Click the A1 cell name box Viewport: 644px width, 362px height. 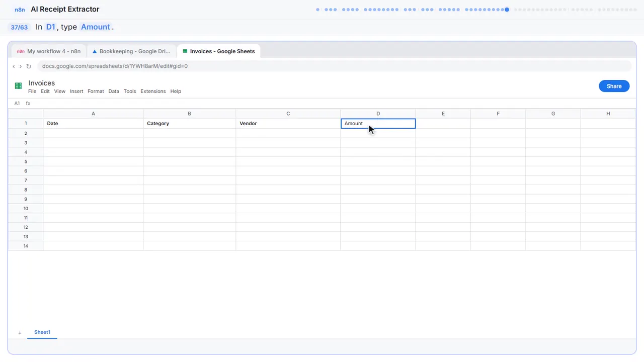point(17,103)
